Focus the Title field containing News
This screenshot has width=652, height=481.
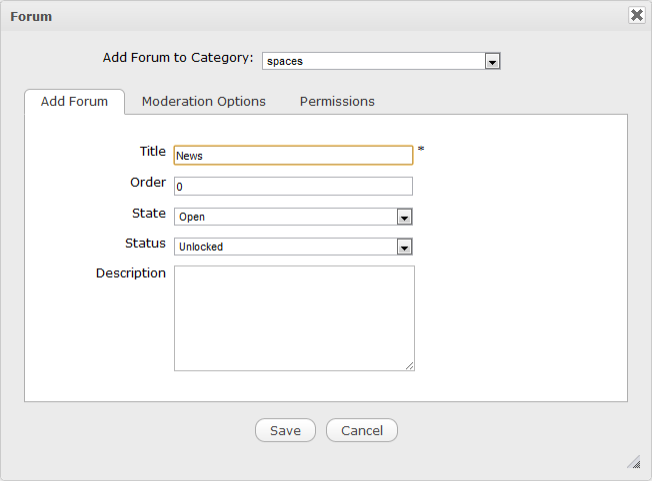(293, 156)
